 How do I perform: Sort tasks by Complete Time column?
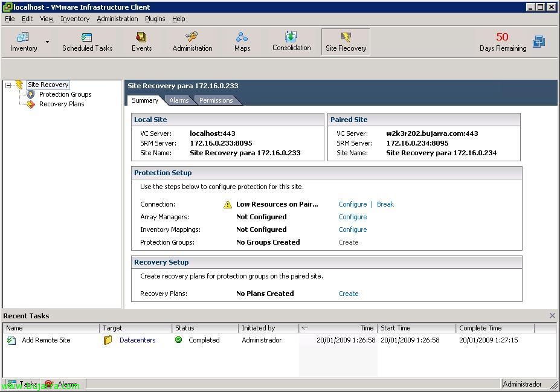pyautogui.click(x=495, y=328)
